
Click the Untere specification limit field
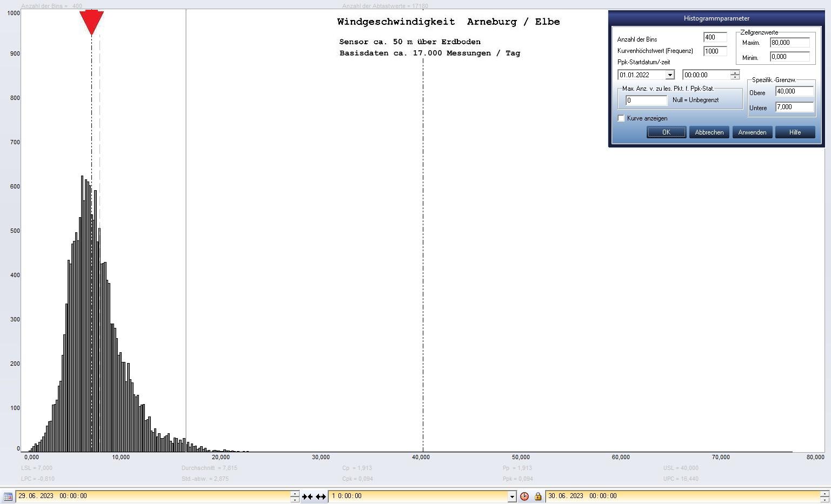794,107
